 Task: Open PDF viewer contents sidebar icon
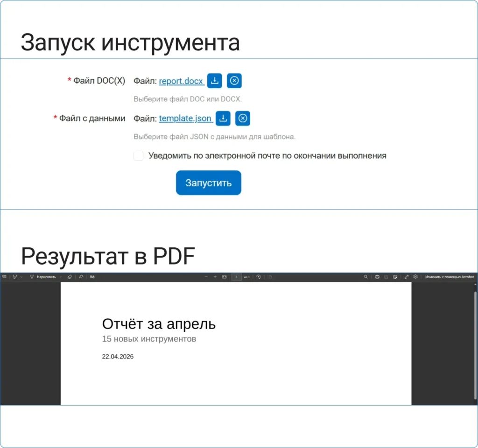point(4,277)
